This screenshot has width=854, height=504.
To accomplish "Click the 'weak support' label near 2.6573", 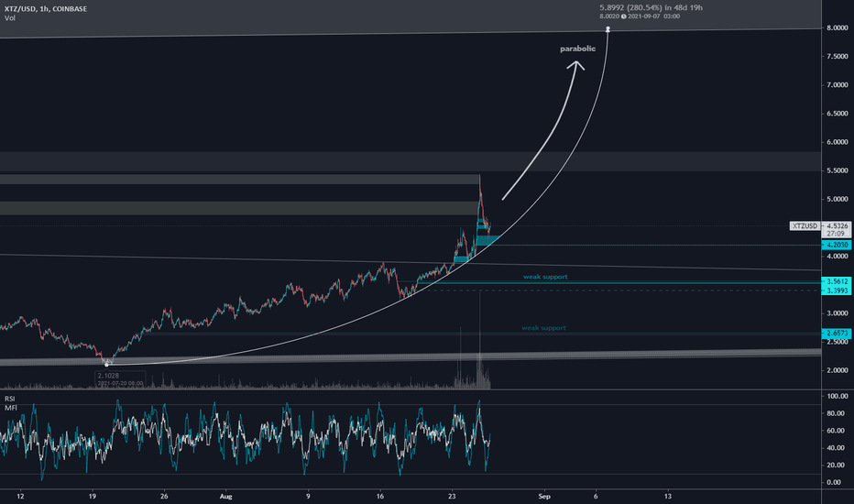I will (543, 328).
